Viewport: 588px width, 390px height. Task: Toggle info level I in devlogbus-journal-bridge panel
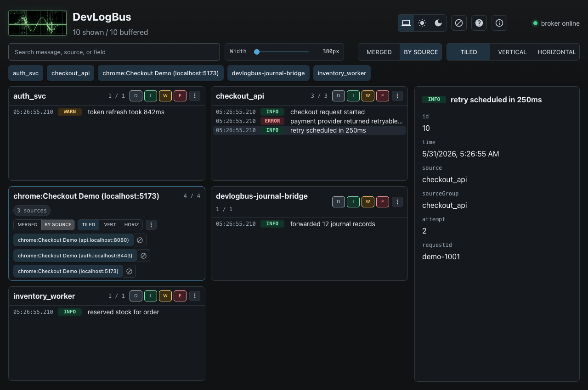(353, 202)
